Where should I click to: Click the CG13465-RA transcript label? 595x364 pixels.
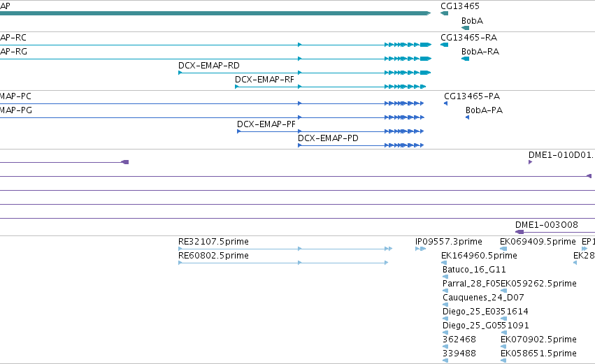pyautogui.click(x=468, y=38)
